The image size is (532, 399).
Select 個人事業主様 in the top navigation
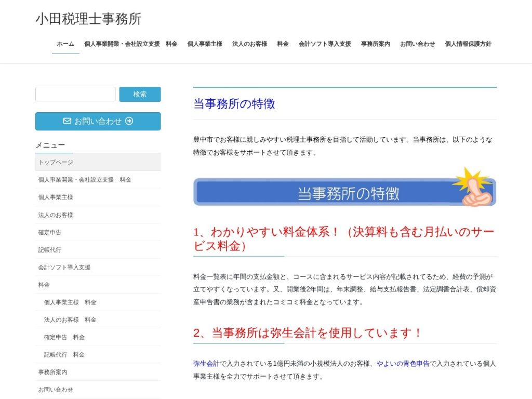click(205, 44)
